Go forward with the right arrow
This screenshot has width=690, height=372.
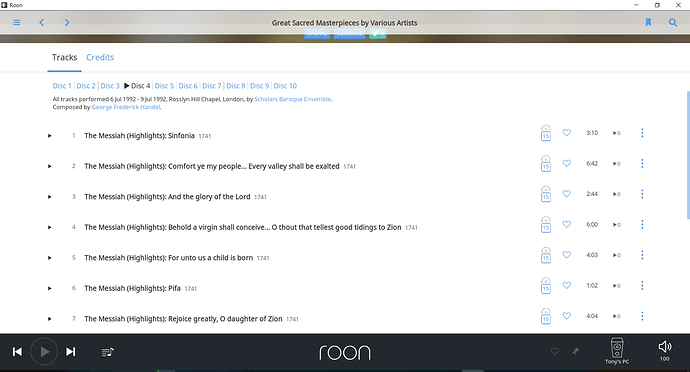(x=67, y=22)
